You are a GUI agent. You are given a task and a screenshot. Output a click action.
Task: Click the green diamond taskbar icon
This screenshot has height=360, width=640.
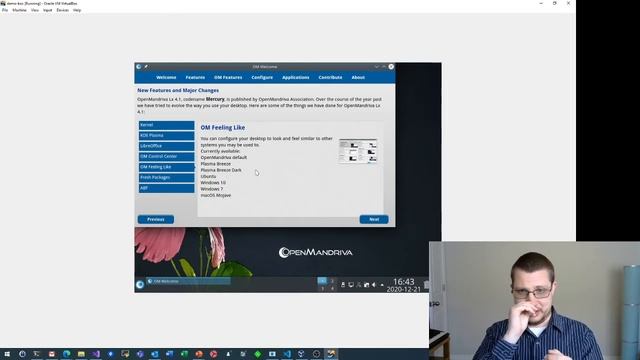click(x=258, y=354)
